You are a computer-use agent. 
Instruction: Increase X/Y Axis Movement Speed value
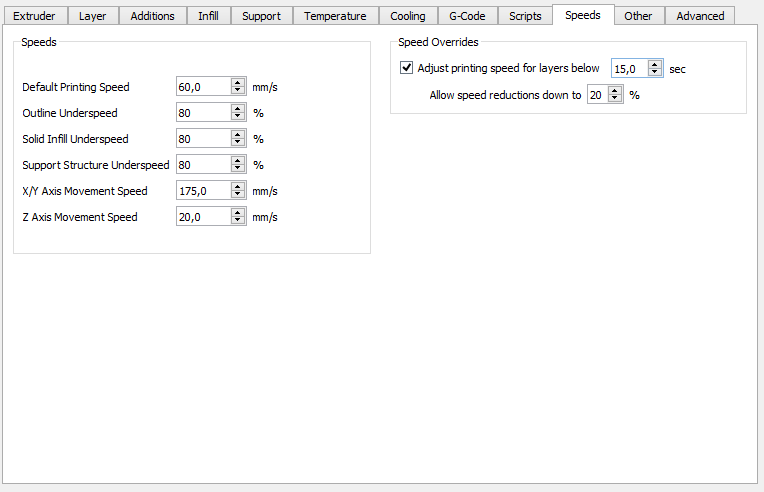point(238,187)
